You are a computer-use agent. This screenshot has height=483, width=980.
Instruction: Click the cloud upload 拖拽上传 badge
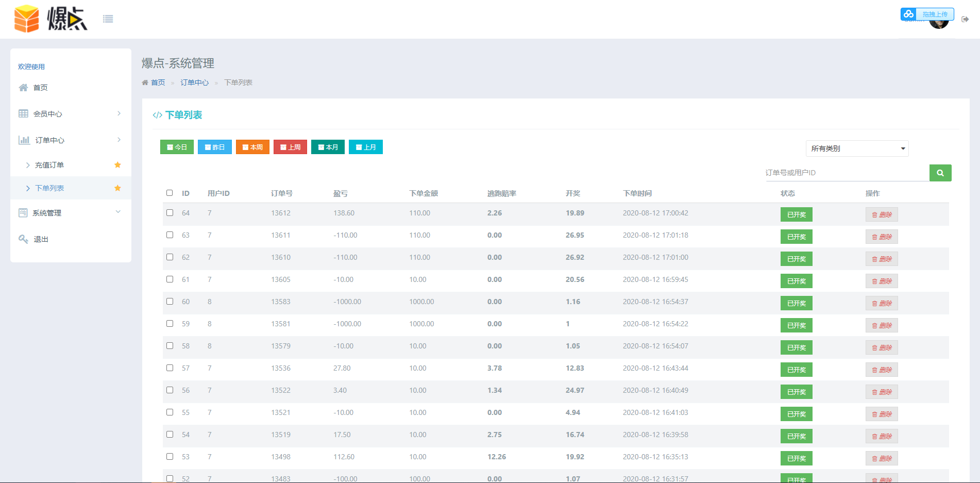tap(927, 14)
